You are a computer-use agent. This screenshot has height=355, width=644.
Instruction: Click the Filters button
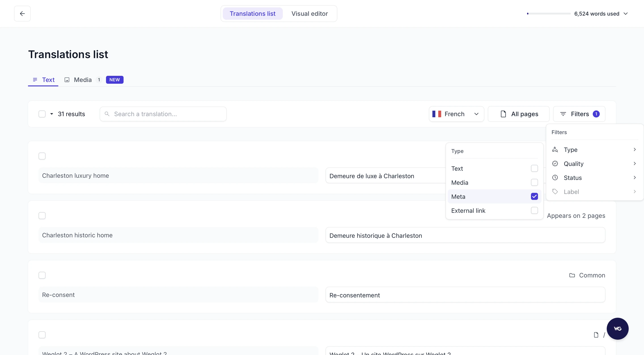click(x=579, y=114)
